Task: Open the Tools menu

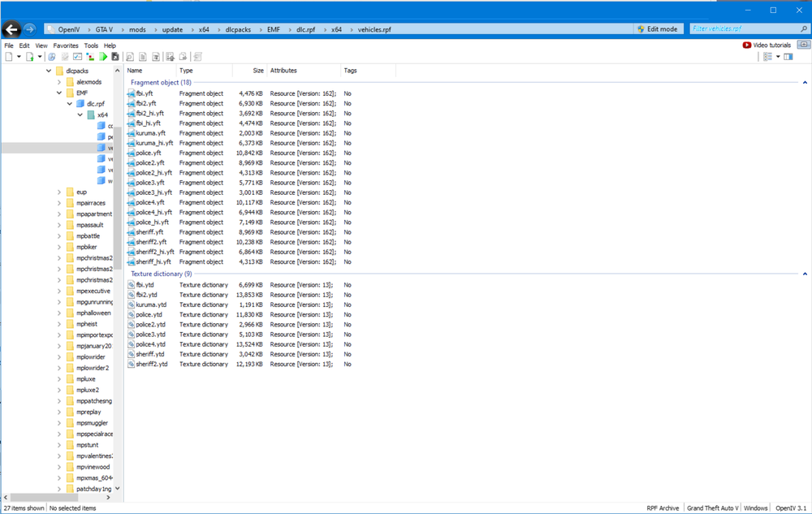Action: pyautogui.click(x=91, y=45)
